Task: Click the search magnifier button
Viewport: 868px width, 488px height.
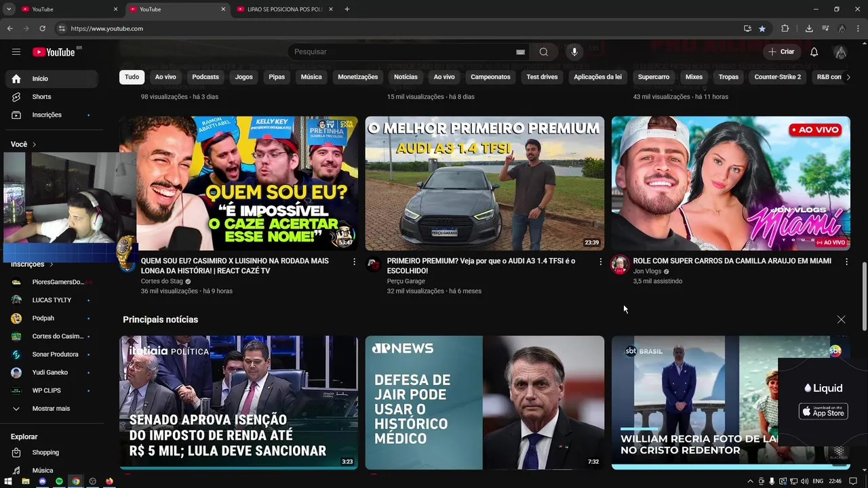Action: (544, 52)
